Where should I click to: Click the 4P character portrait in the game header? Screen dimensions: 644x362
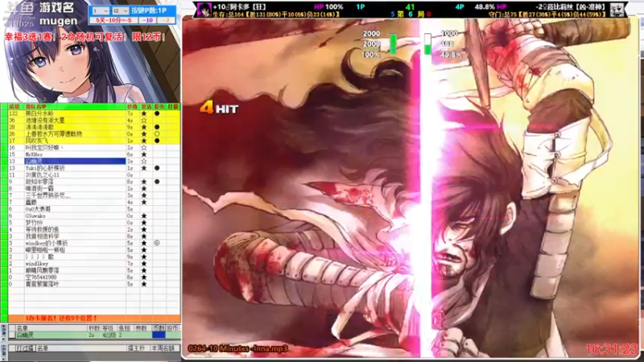point(617,10)
